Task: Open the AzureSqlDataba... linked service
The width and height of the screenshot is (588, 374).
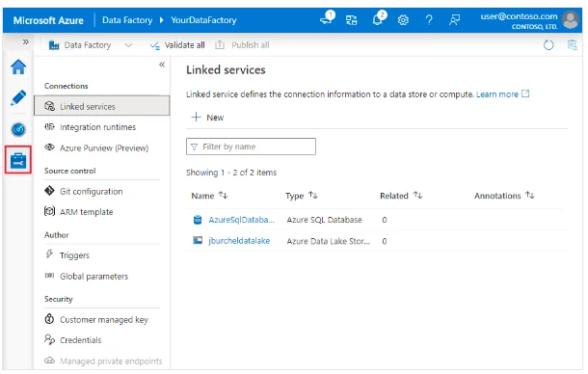Action: [x=242, y=220]
